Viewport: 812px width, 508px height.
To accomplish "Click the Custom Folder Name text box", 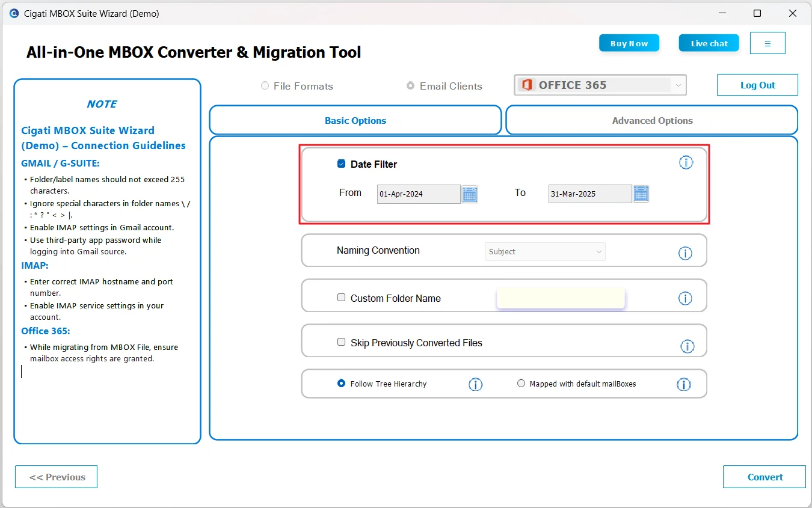I will [x=561, y=298].
